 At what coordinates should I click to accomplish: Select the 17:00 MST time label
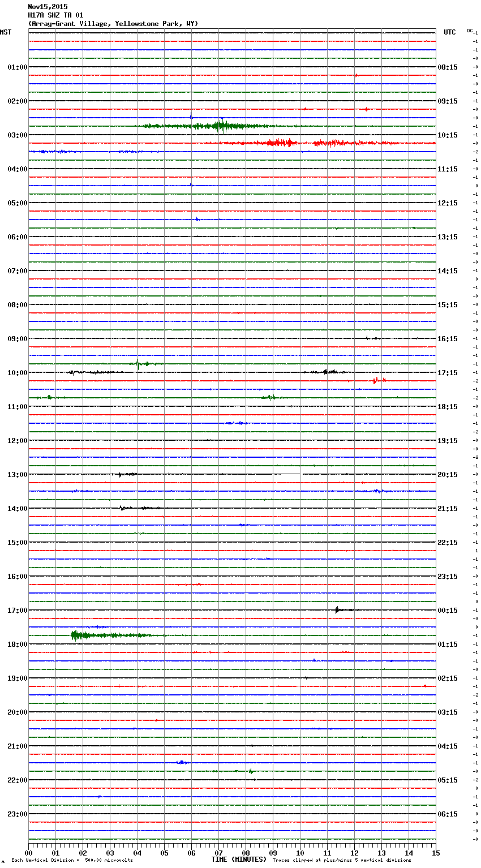18,611
